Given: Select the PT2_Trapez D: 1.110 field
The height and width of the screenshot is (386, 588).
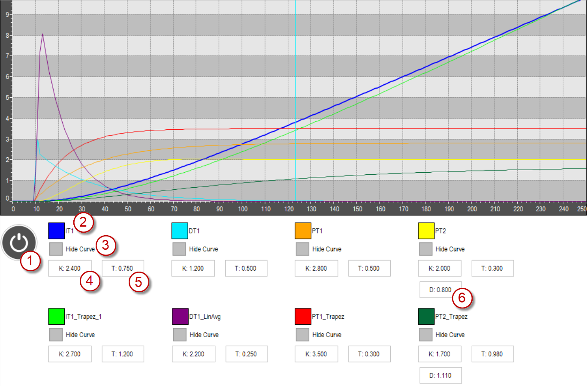Looking at the screenshot, I should (x=440, y=376).
